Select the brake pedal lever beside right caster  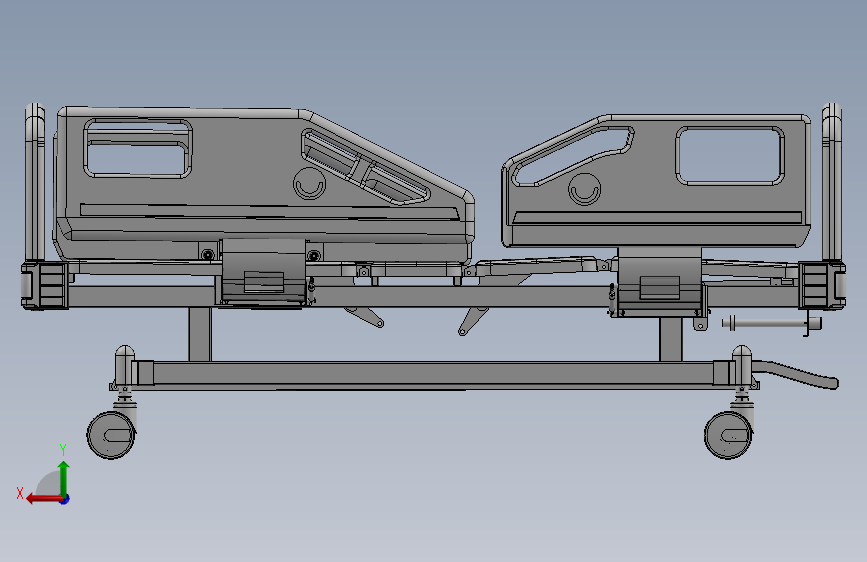coord(796,373)
